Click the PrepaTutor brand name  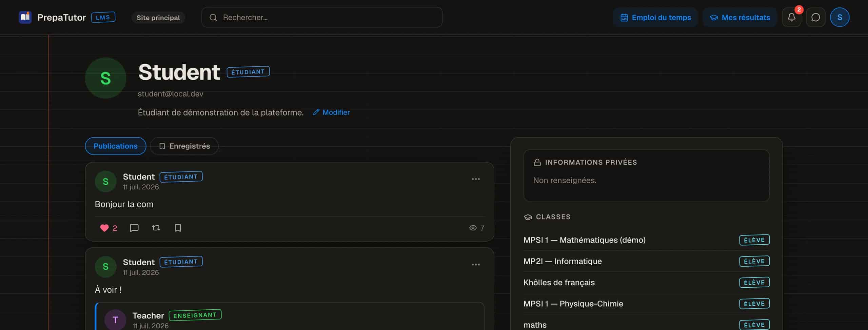coord(61,17)
